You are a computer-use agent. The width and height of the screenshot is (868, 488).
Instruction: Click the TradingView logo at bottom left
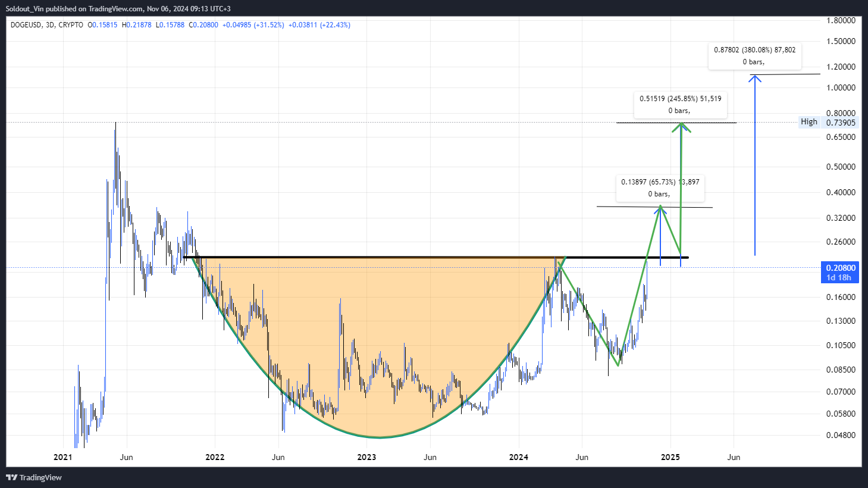point(34,477)
